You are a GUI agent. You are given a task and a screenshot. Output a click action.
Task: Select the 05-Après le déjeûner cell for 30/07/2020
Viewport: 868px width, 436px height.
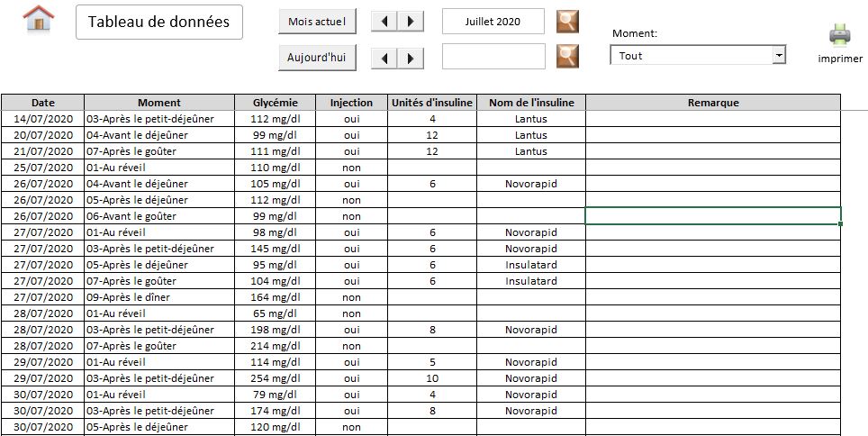[x=159, y=427]
